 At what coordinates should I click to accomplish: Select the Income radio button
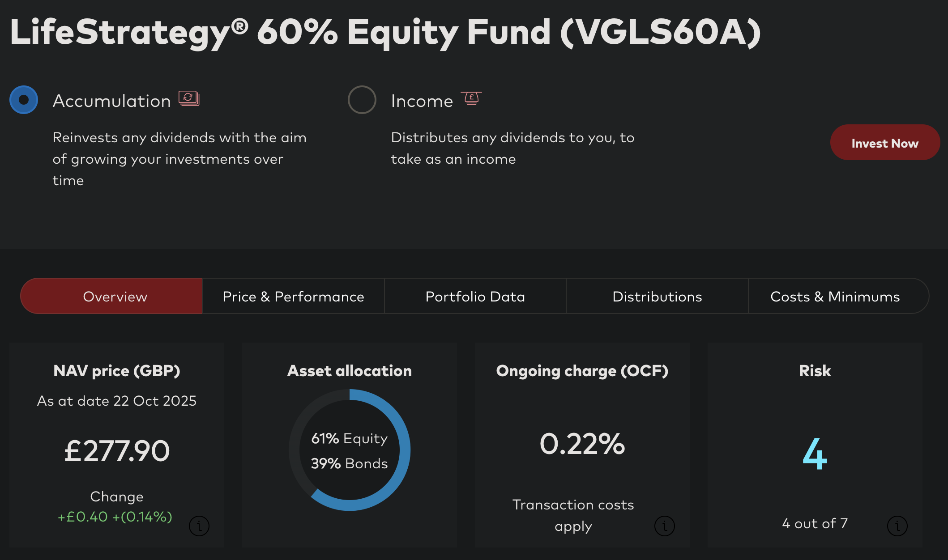[362, 100]
